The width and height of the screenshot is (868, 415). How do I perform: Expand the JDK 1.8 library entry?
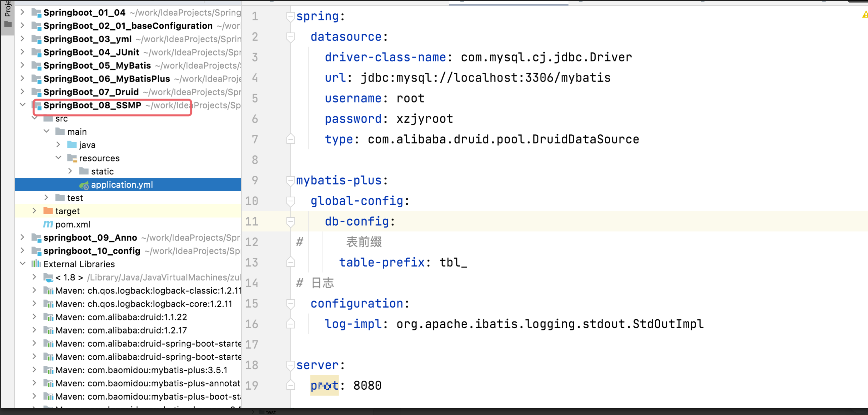coord(34,277)
